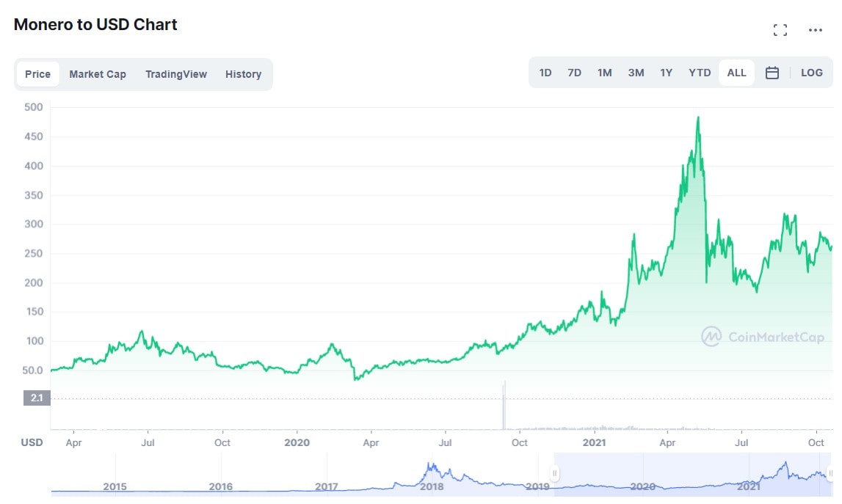Click the Monero to USD Chart title

point(95,24)
